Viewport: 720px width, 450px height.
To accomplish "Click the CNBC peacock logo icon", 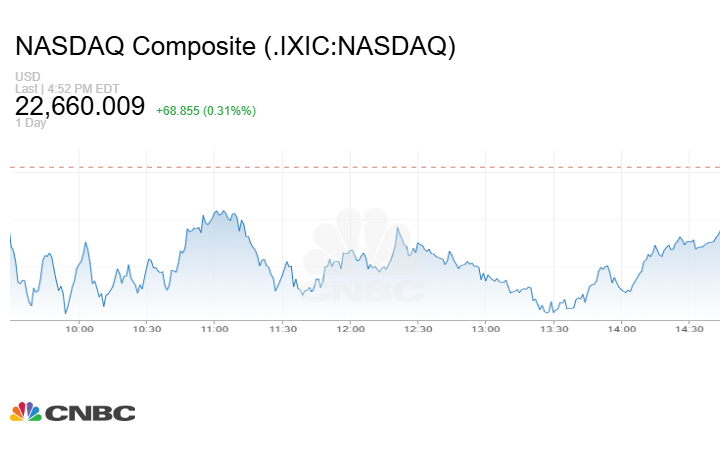I will (25, 411).
